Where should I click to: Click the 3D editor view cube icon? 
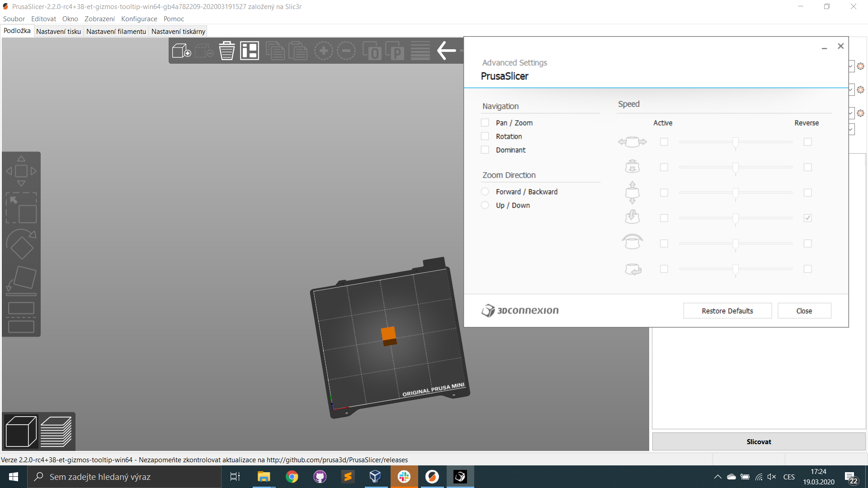pos(21,432)
